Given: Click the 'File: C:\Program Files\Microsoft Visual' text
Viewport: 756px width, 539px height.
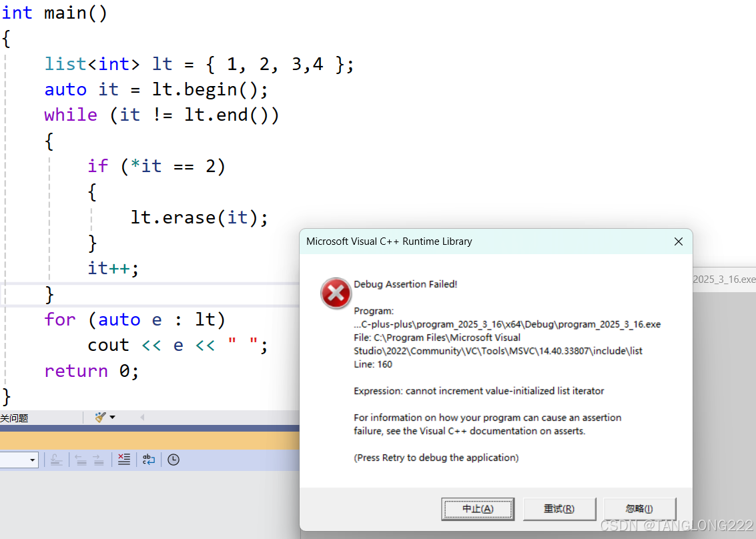Looking at the screenshot, I should (437, 338).
